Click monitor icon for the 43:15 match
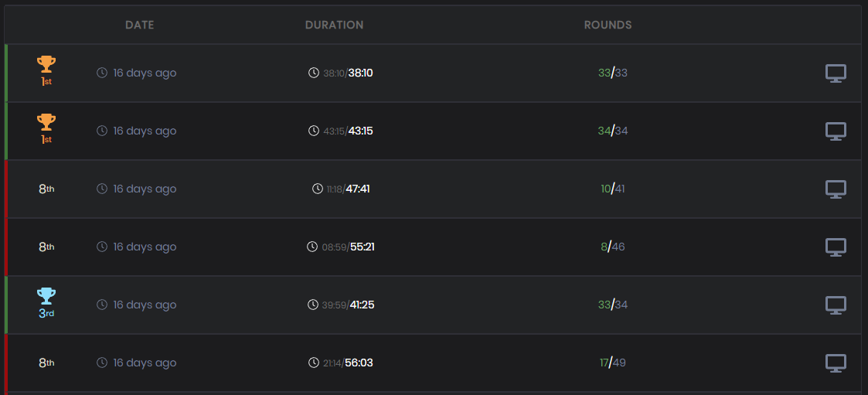The width and height of the screenshot is (868, 395). point(836,131)
